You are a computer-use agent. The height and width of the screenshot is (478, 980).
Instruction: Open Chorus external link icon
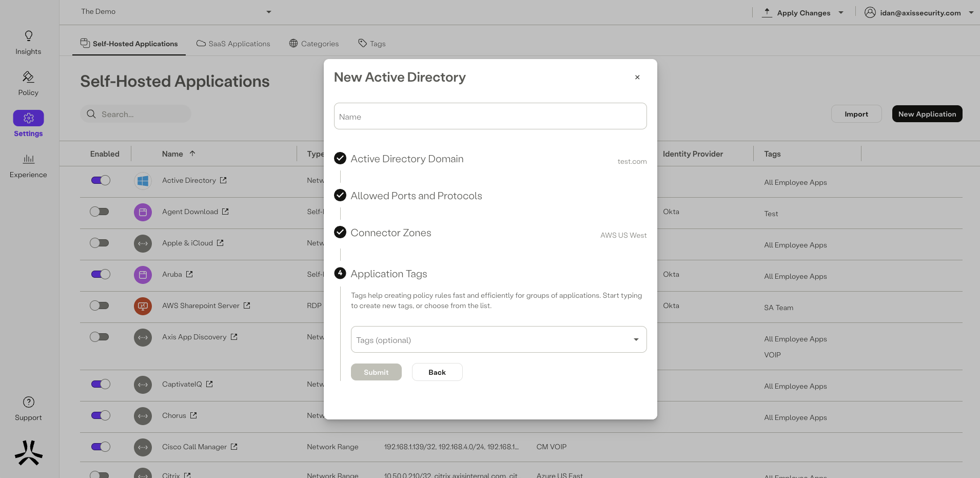click(x=193, y=415)
